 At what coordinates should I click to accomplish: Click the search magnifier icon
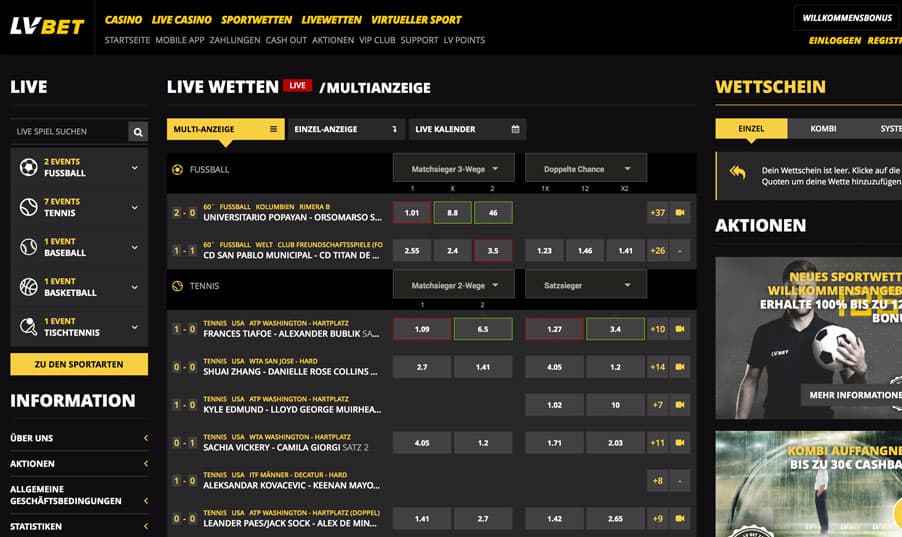coord(138,132)
